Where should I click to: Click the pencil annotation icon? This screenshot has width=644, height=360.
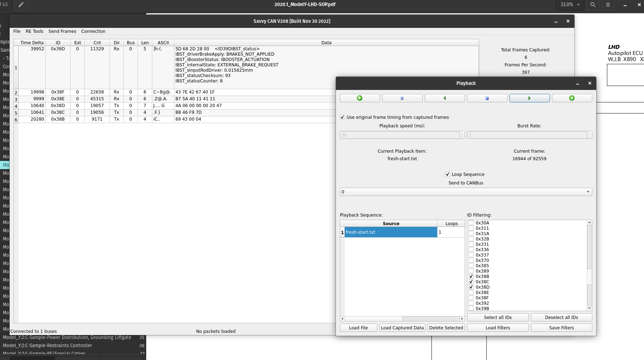click(21, 5)
